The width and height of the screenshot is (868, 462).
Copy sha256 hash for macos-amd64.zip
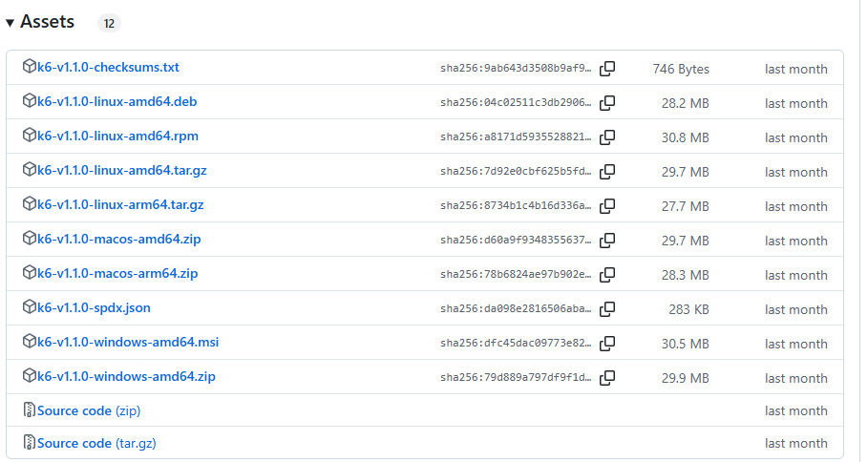point(607,241)
